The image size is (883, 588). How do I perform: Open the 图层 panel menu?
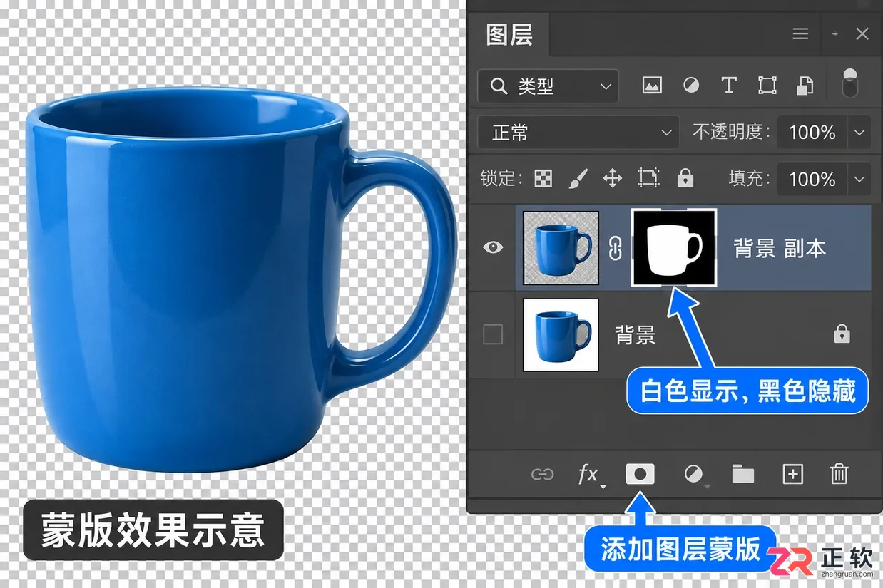[801, 33]
